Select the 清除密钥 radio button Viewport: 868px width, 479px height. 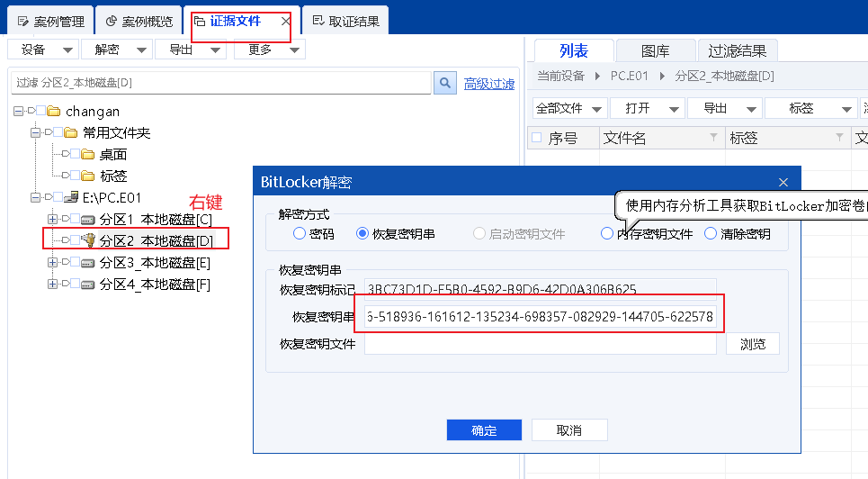click(711, 233)
